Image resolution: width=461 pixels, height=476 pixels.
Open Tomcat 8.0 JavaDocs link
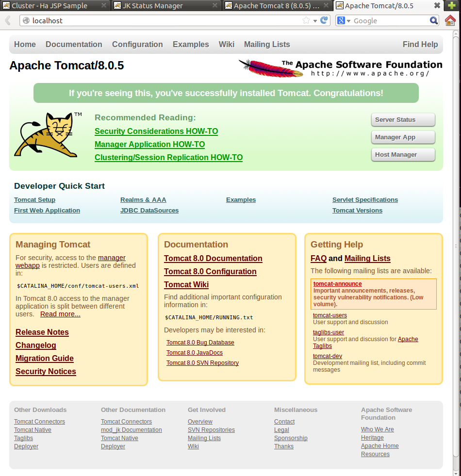(x=195, y=352)
